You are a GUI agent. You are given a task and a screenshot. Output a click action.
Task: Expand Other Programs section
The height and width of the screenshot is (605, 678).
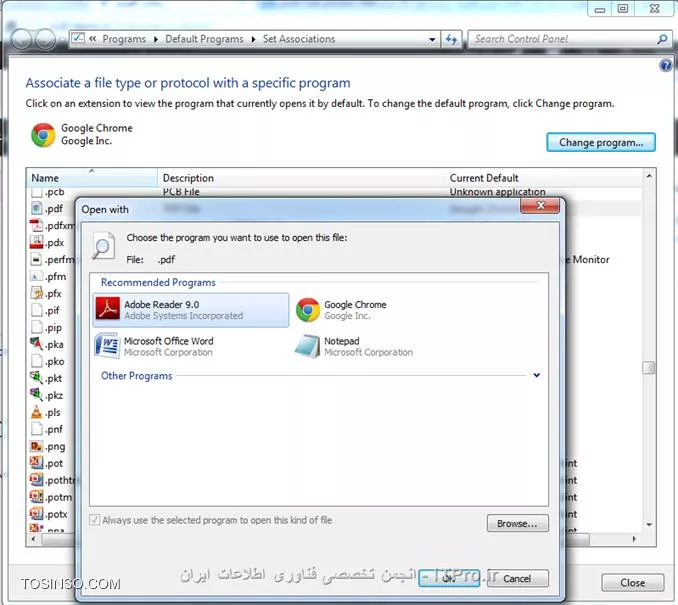click(536, 375)
